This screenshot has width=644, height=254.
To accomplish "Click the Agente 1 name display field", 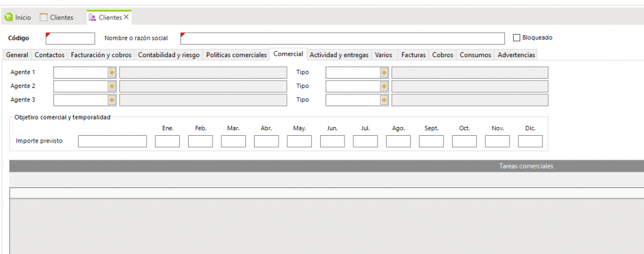I will click(203, 73).
